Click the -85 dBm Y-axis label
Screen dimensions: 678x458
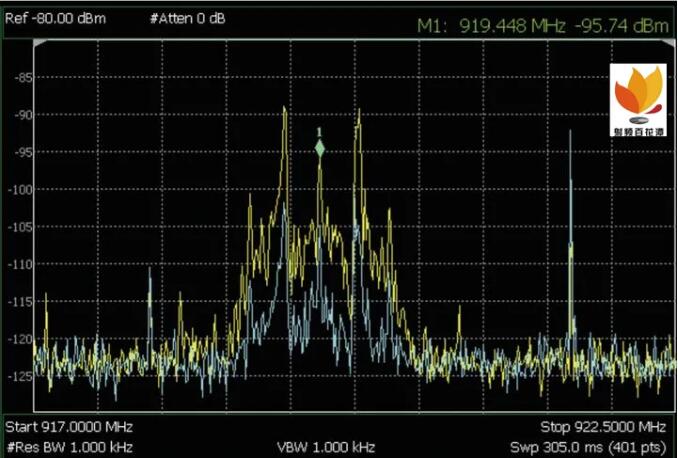19,77
